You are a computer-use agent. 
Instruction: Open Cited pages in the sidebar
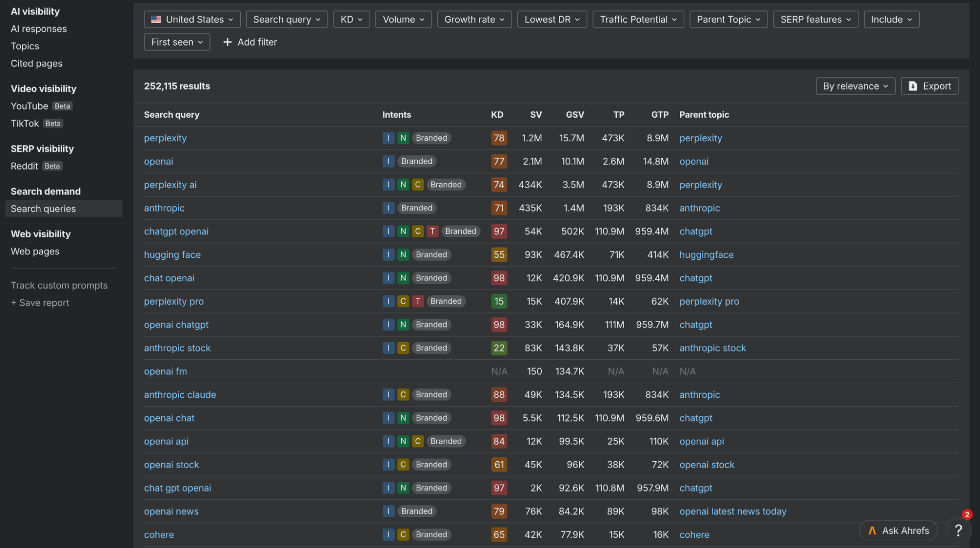[37, 64]
